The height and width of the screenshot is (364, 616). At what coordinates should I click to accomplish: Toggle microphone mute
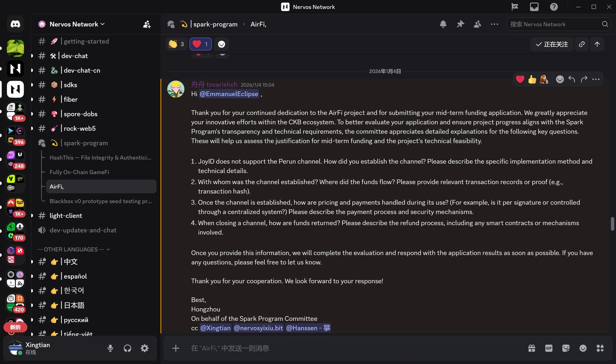click(110, 348)
